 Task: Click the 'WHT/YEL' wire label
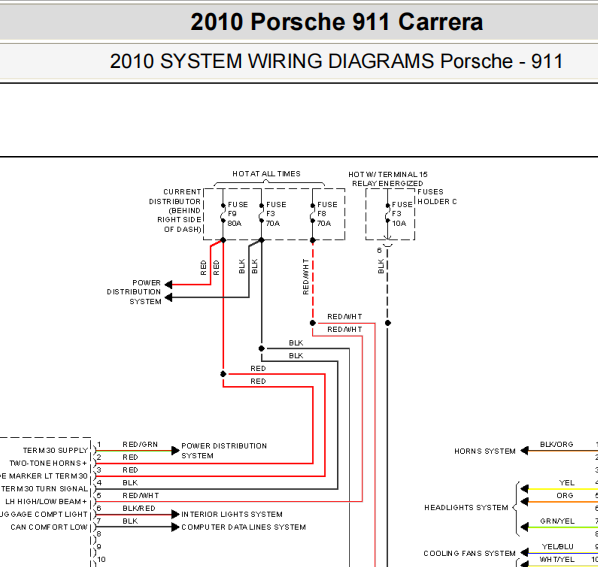[x=557, y=559]
